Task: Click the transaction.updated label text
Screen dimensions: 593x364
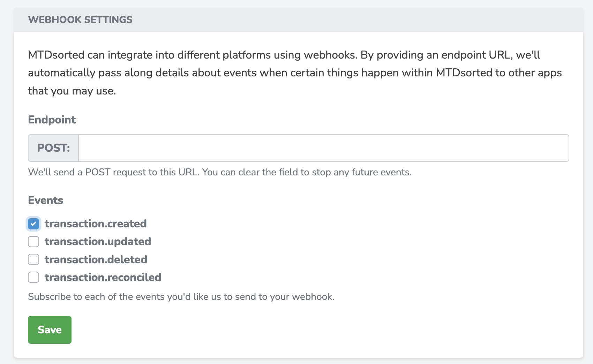Action: pyautogui.click(x=98, y=241)
